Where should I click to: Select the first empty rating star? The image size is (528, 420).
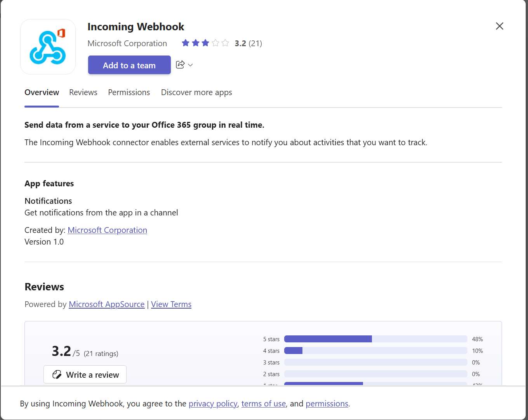215,43
